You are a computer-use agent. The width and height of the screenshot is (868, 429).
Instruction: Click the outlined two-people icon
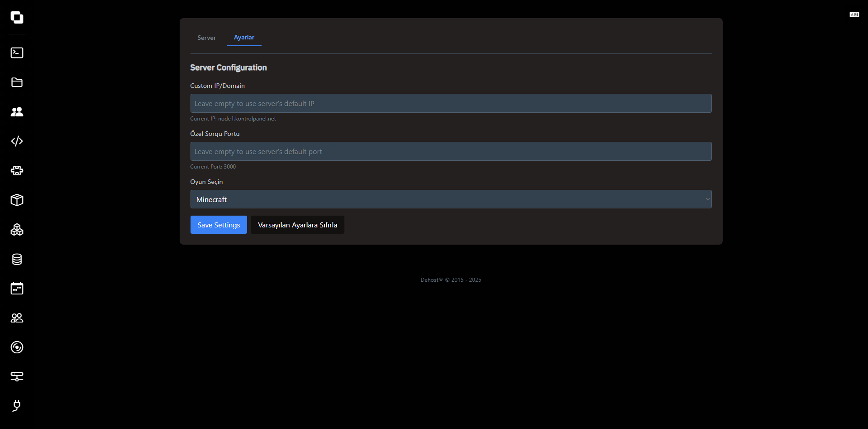tap(17, 318)
